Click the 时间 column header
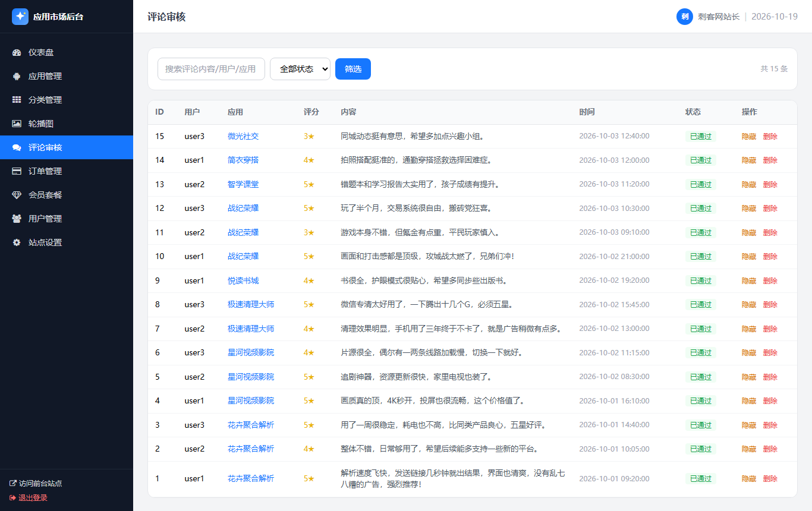 tap(587, 112)
